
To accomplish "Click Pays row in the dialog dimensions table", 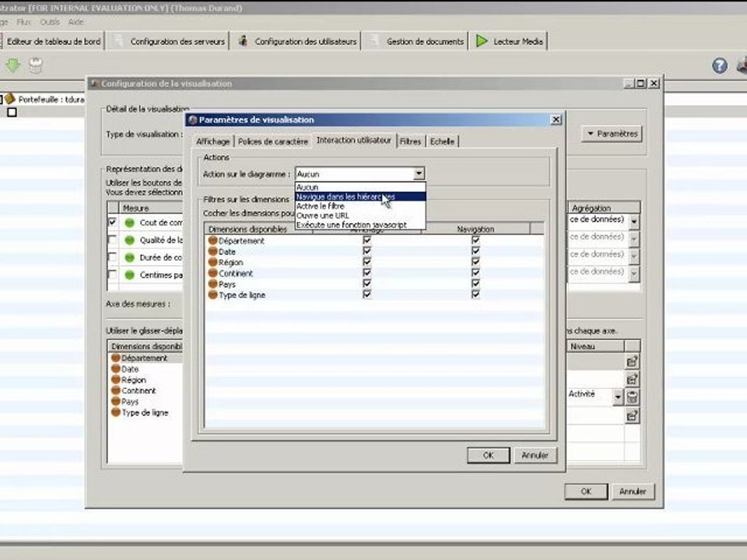I will point(374,285).
